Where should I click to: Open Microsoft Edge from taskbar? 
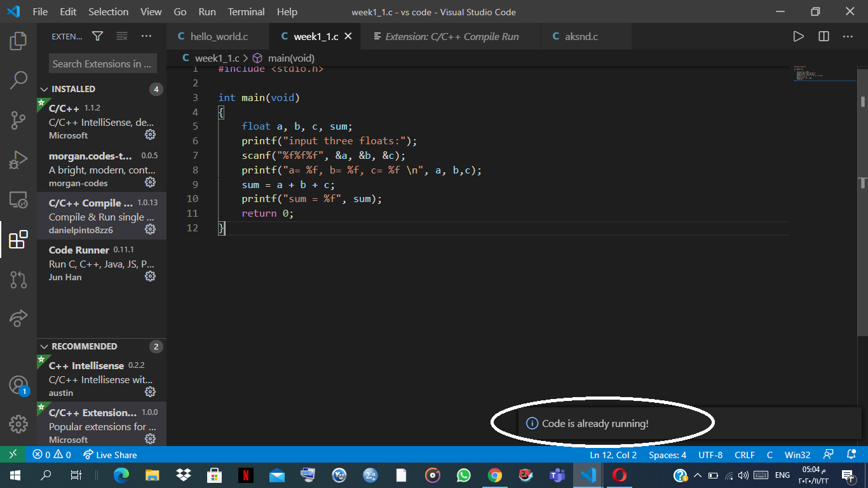tap(121, 475)
